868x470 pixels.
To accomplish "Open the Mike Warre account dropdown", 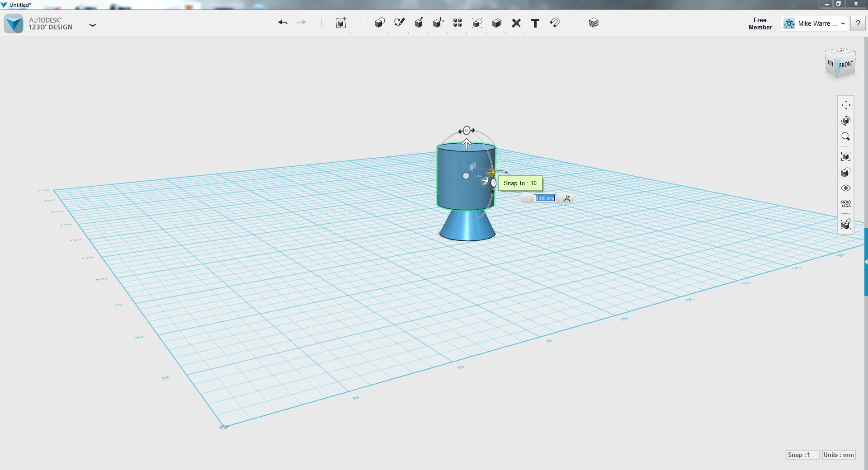I will (x=814, y=23).
